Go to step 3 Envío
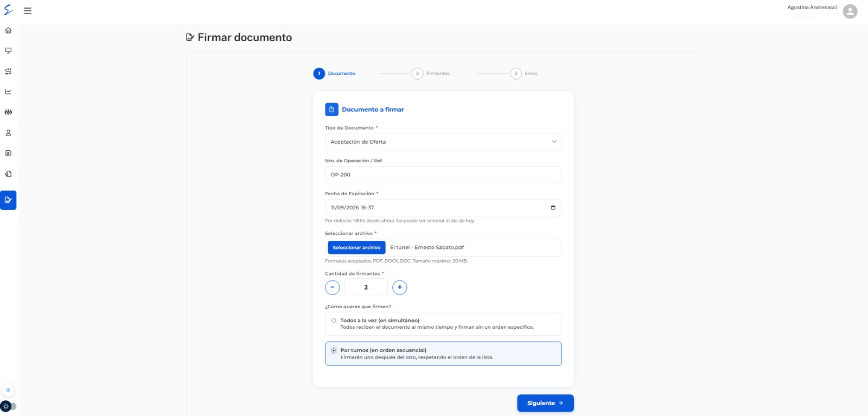The image size is (868, 416). tap(524, 73)
